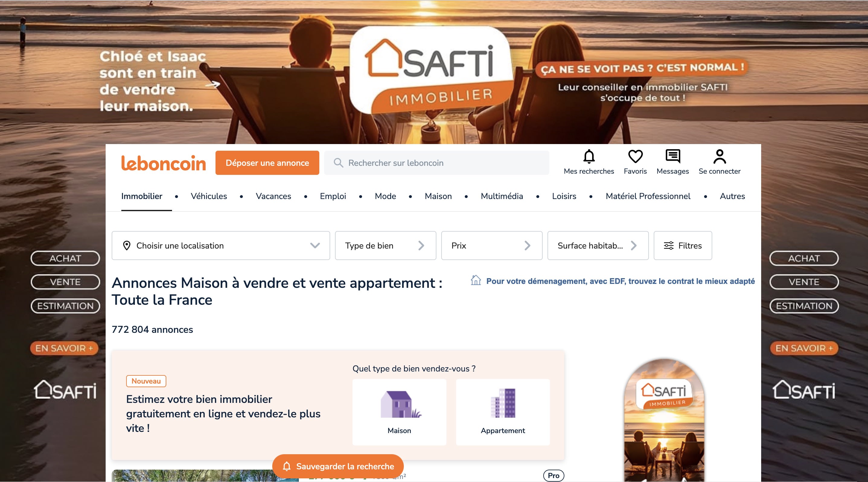This screenshot has height=482, width=868.
Task: Expand the Surface habitable filter
Action: pos(598,246)
